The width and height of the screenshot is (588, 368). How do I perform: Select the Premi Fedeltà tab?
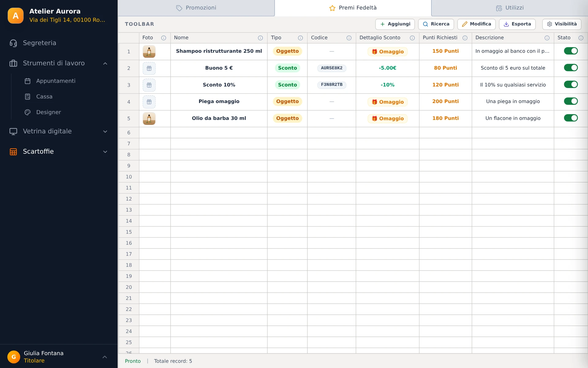[x=353, y=8]
